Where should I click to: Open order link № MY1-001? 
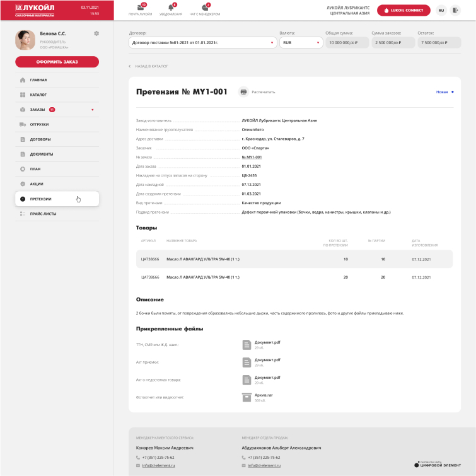click(x=252, y=157)
